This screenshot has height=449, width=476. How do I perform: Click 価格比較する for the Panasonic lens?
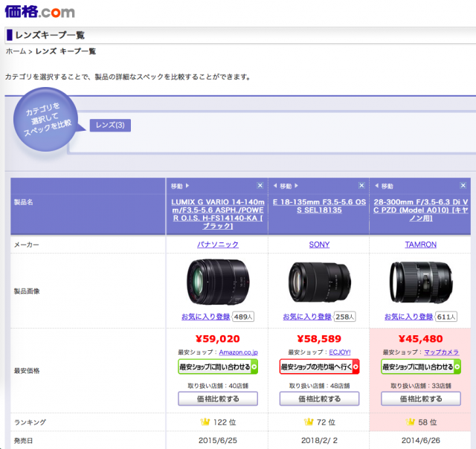click(x=218, y=398)
